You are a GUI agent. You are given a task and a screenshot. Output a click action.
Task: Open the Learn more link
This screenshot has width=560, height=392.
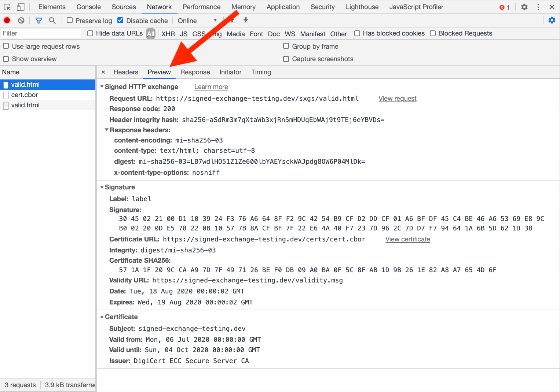point(211,87)
